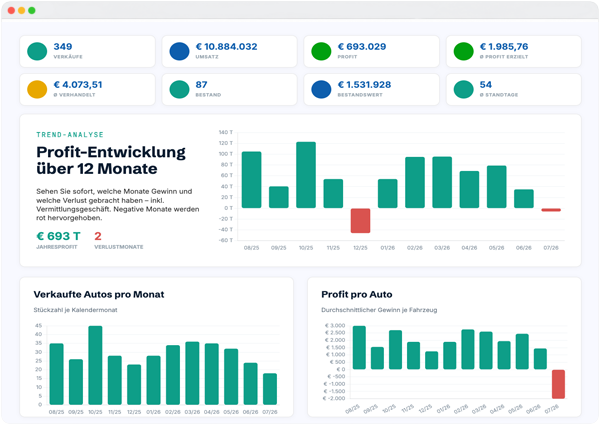Select the € 1.985,76 average profit value
This screenshot has height=425, width=600.
click(x=504, y=47)
